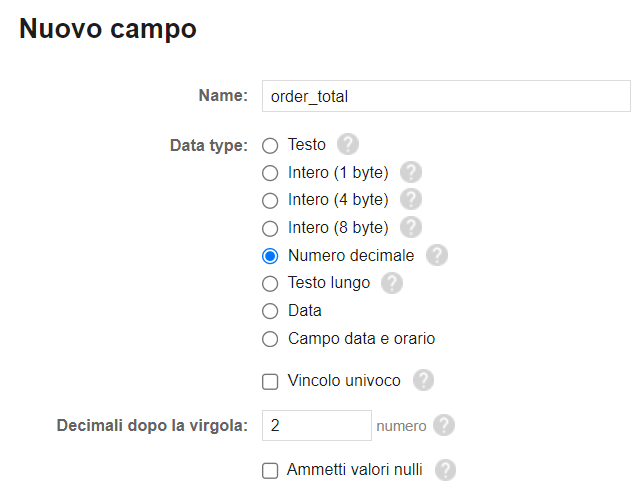The image size is (637, 490).
Task: Open help icon beside Intero (1 byte)
Action: pos(411,172)
